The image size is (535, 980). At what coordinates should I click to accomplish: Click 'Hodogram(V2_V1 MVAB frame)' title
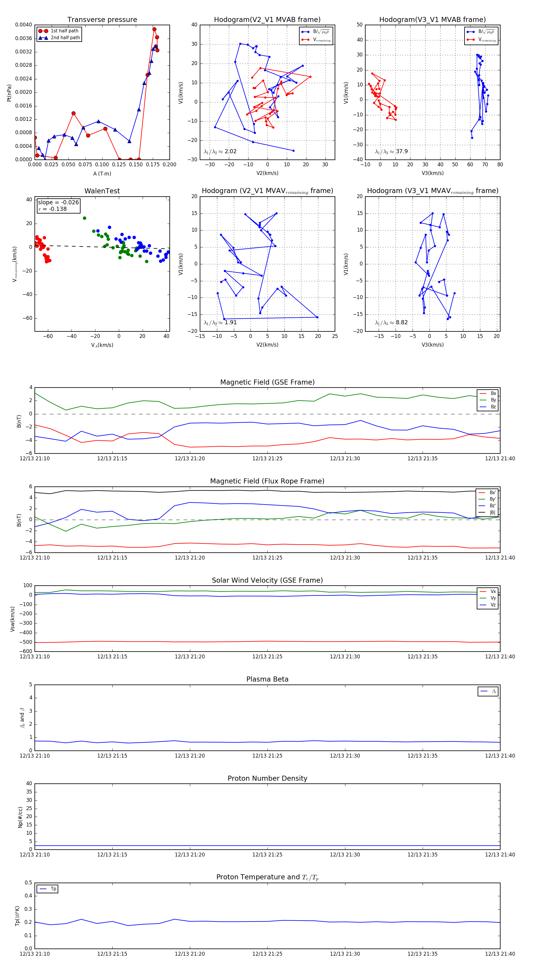click(267, 20)
